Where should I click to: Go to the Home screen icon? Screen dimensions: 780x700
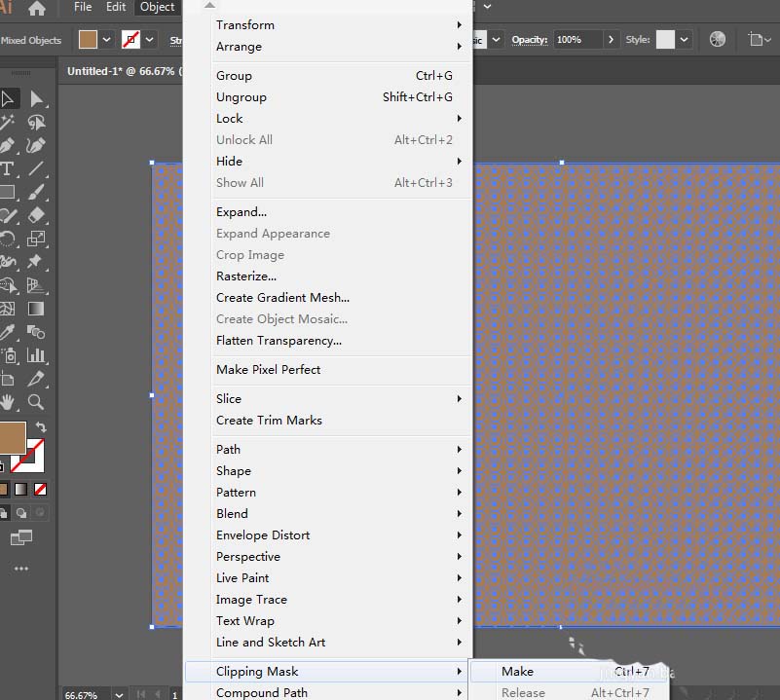coord(37,8)
